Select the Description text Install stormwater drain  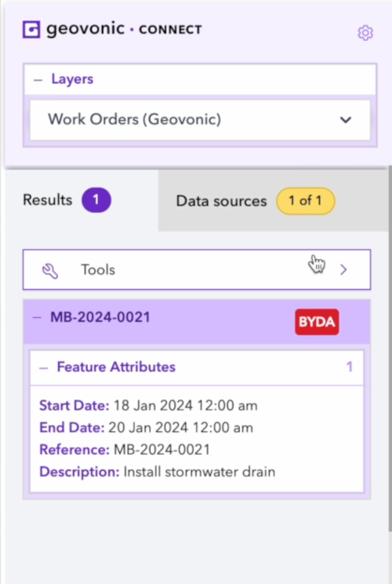pyautogui.click(x=199, y=472)
